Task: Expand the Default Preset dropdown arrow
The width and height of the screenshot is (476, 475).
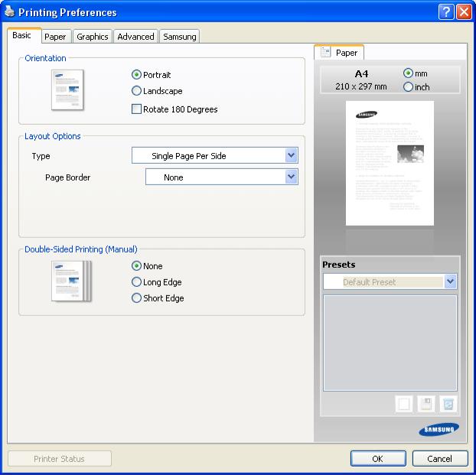Action: [450, 281]
